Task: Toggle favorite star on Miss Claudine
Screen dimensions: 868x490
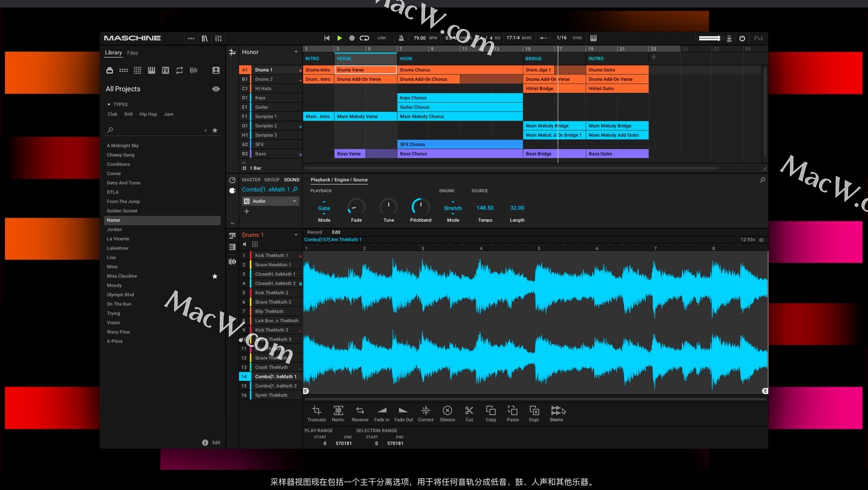Action: coord(215,276)
